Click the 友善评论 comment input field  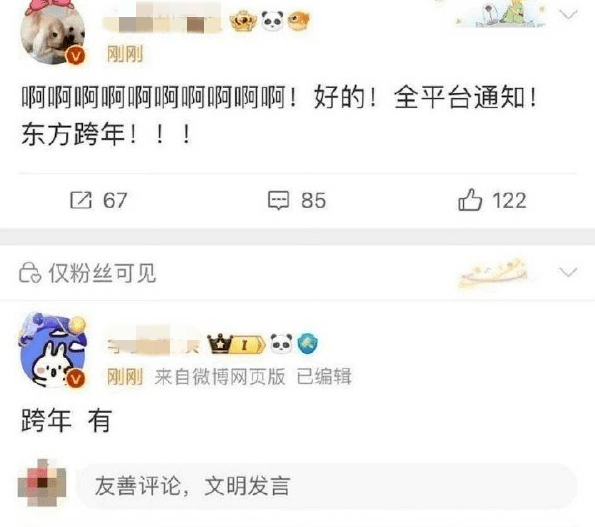pos(327,486)
